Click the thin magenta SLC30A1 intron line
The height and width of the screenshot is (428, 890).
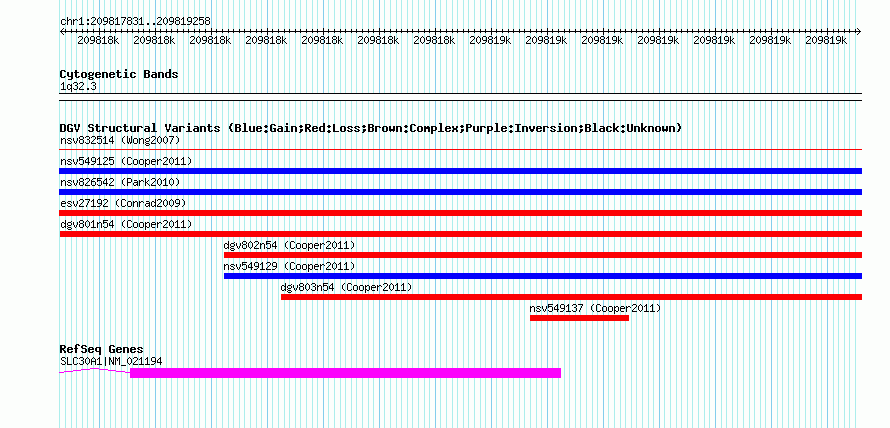click(x=95, y=370)
